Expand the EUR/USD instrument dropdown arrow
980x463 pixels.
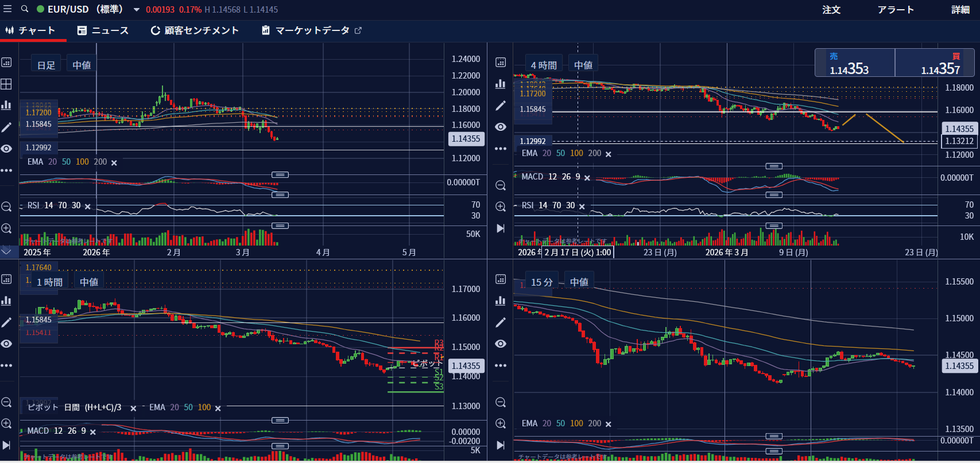click(x=137, y=10)
